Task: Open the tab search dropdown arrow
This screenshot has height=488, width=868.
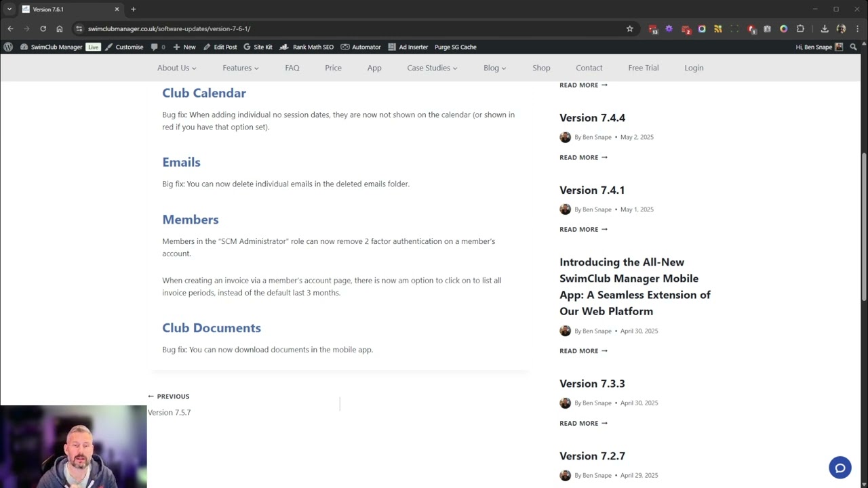Action: 9,9
